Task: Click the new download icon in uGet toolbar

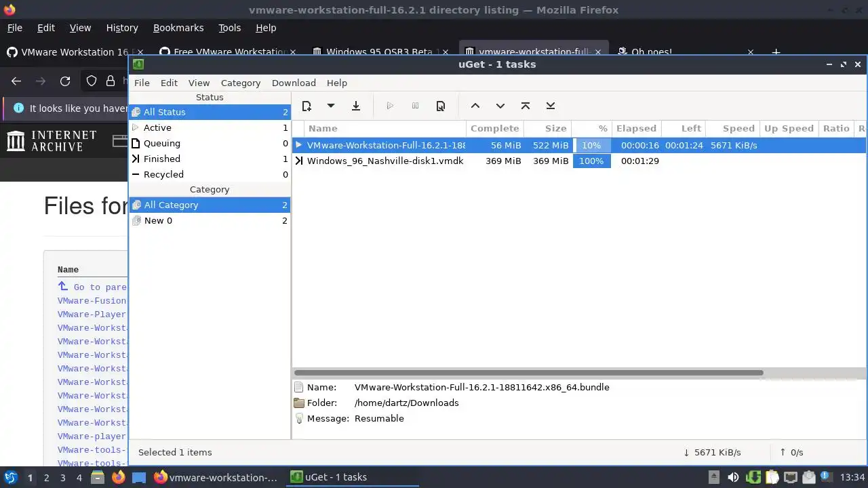Action: (307, 106)
